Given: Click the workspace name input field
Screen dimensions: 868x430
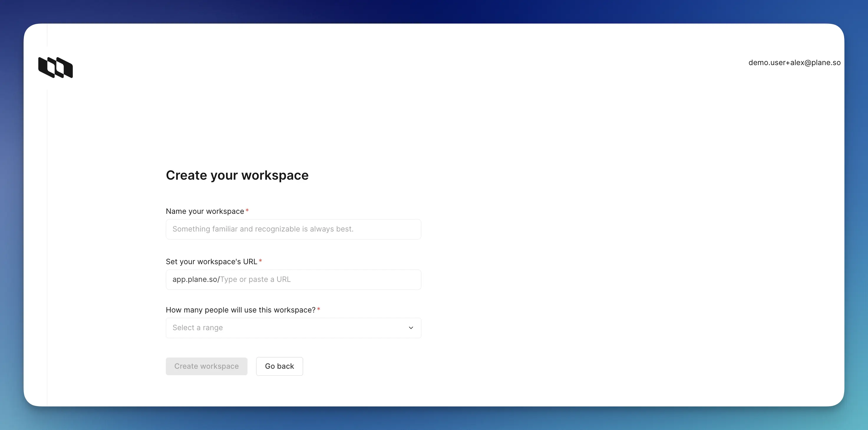Looking at the screenshot, I should [293, 229].
